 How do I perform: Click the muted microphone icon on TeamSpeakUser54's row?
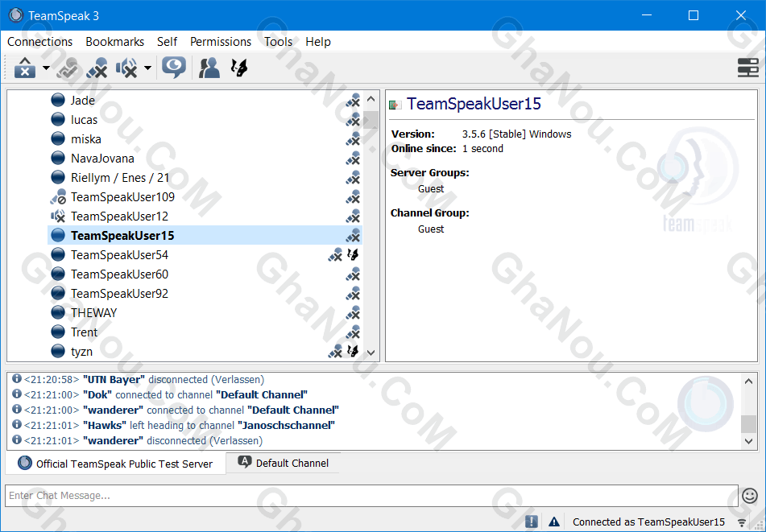coord(335,255)
